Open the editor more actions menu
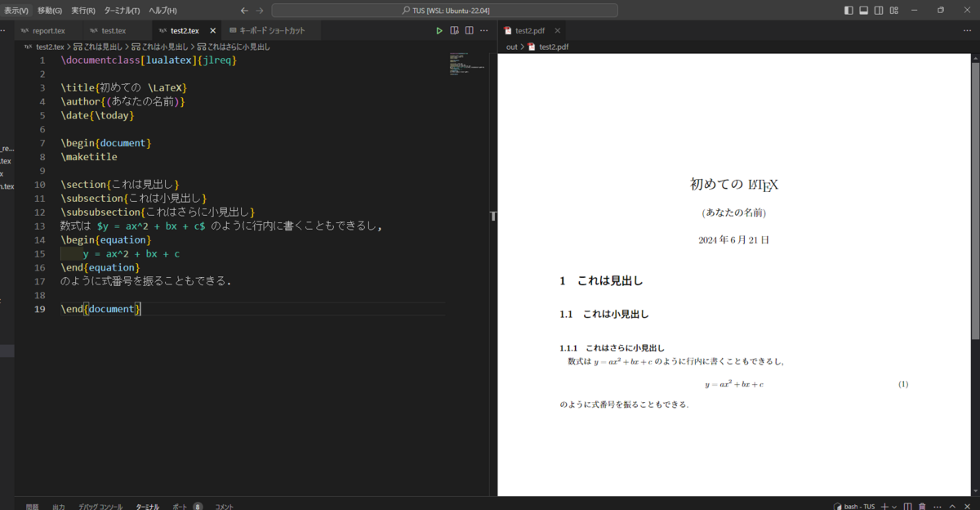Screen dimensions: 980x510 click(x=483, y=30)
